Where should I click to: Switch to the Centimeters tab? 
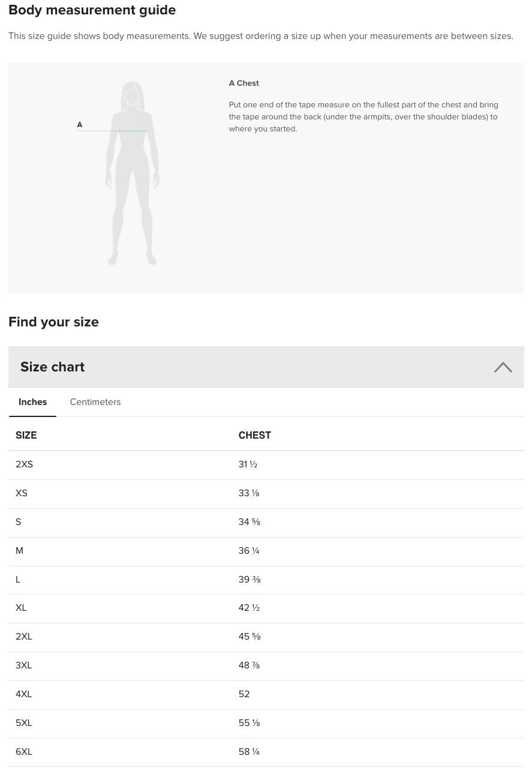(95, 402)
